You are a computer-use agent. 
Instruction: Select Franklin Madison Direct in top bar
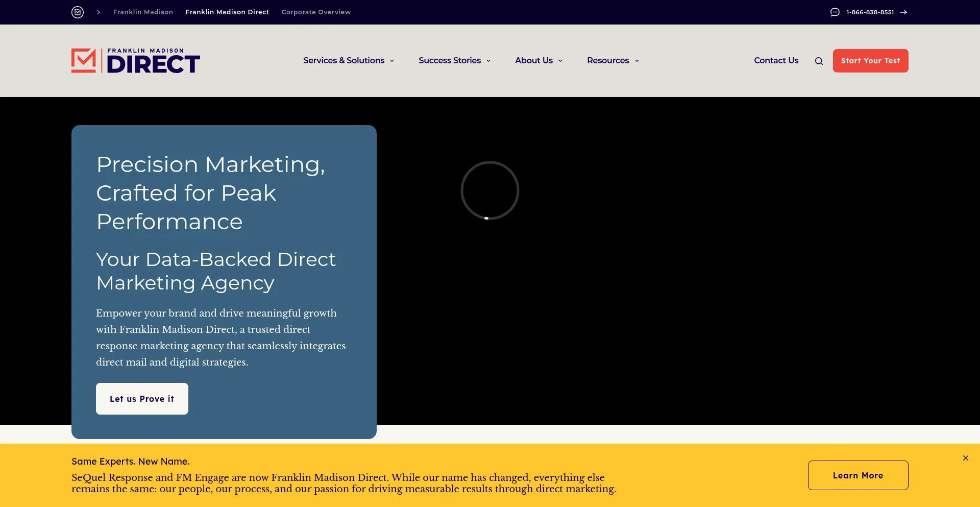(x=227, y=12)
